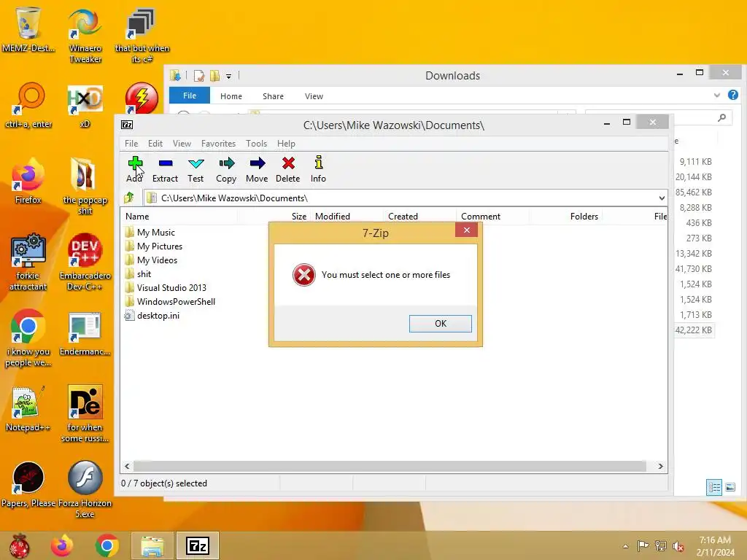The height and width of the screenshot is (560, 747).
Task: Show hidden tray icons arrow
Action: 625,546
